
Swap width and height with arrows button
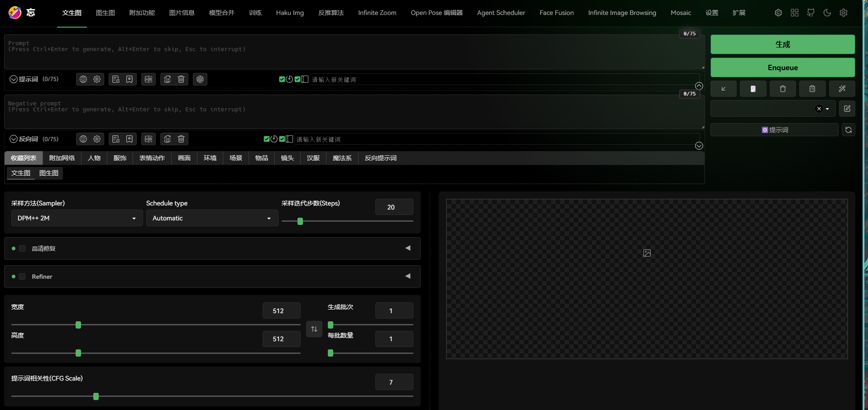point(314,329)
